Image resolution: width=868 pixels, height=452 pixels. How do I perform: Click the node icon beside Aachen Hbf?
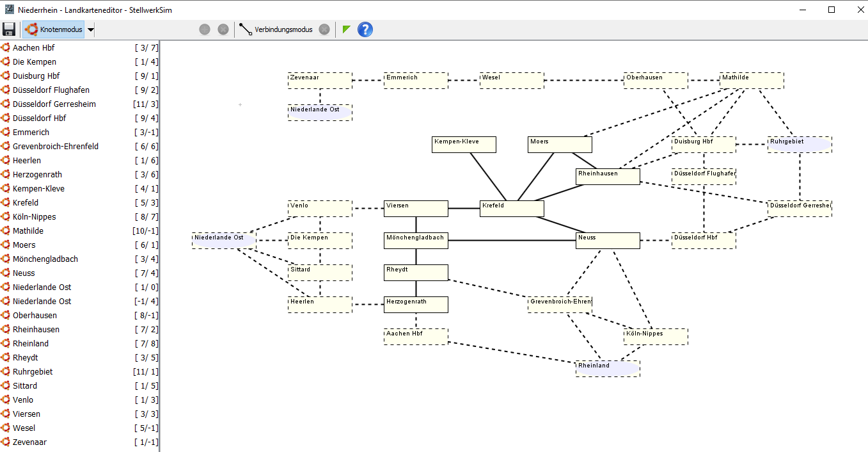pyautogui.click(x=5, y=48)
